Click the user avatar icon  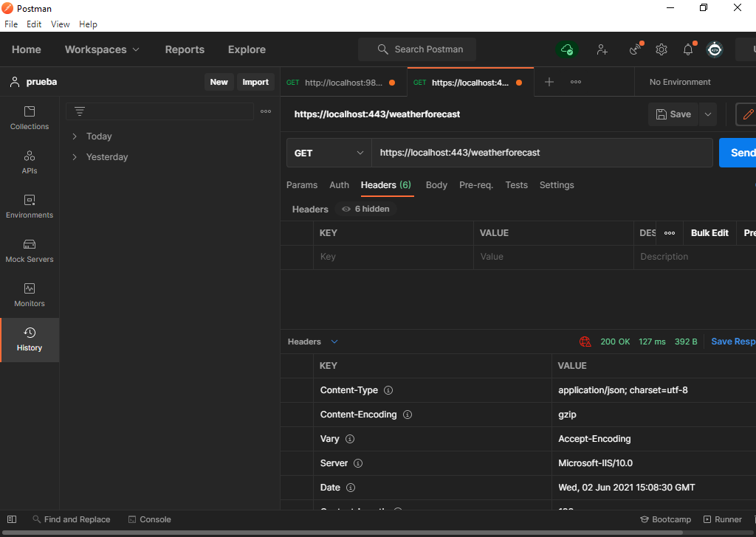[x=715, y=49]
